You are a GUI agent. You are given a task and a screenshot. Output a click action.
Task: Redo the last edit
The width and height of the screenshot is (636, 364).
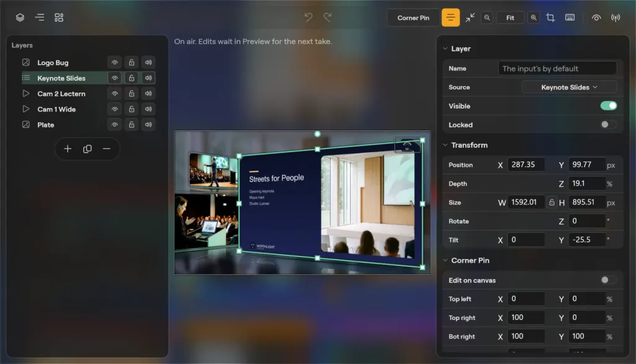(x=327, y=17)
